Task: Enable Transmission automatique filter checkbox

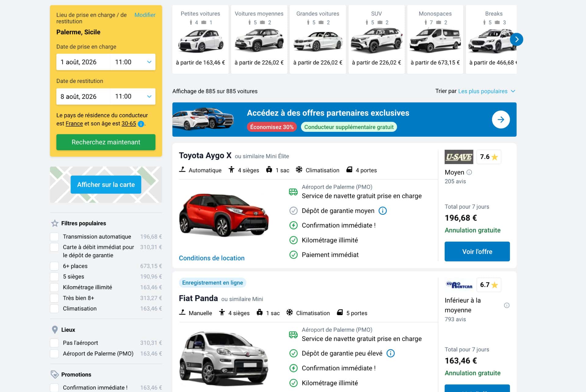Action: [x=54, y=237]
